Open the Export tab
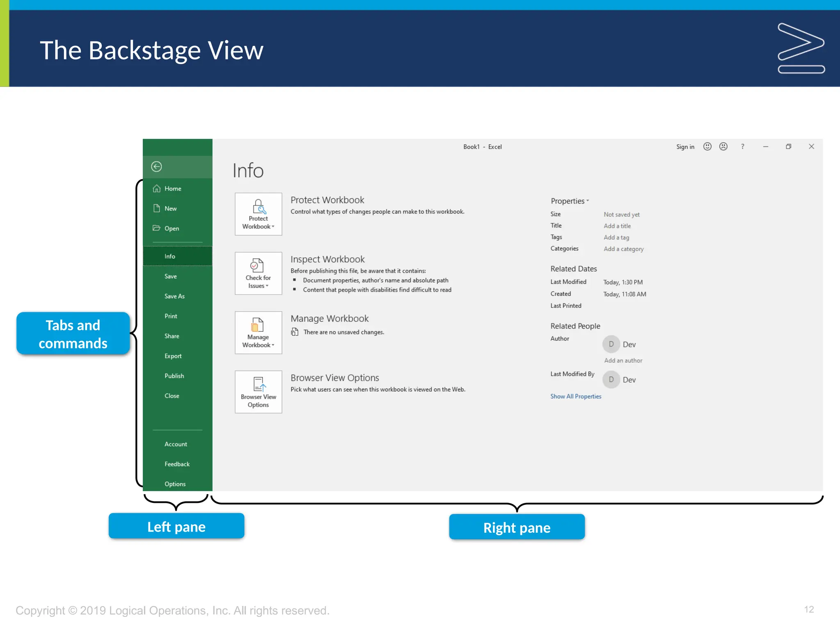 coord(178,356)
